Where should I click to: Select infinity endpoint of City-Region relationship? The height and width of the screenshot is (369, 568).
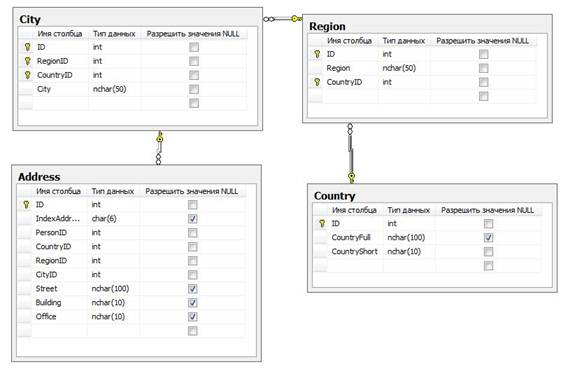coord(269,19)
